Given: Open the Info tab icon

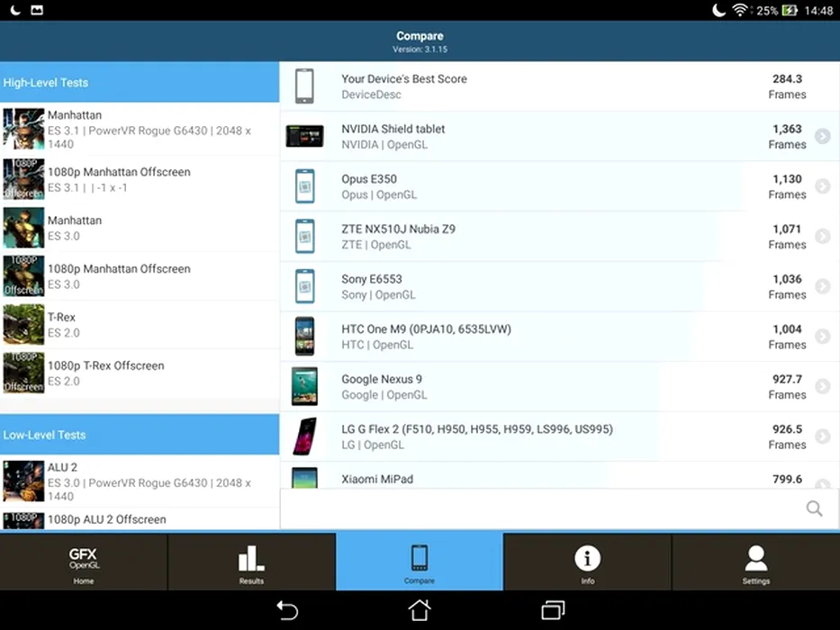Looking at the screenshot, I should (x=587, y=562).
